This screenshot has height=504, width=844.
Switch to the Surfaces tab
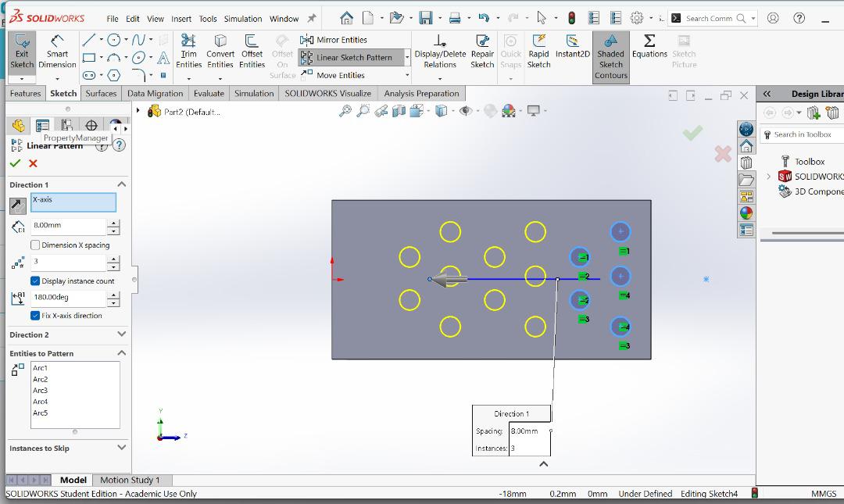point(101,93)
